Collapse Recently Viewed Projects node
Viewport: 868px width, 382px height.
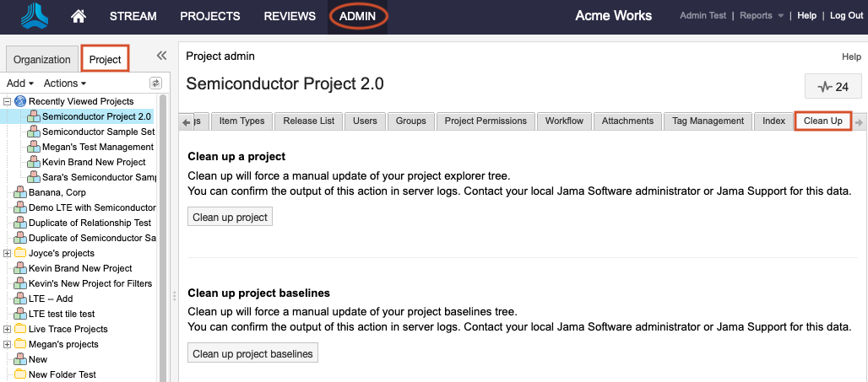tap(8, 101)
